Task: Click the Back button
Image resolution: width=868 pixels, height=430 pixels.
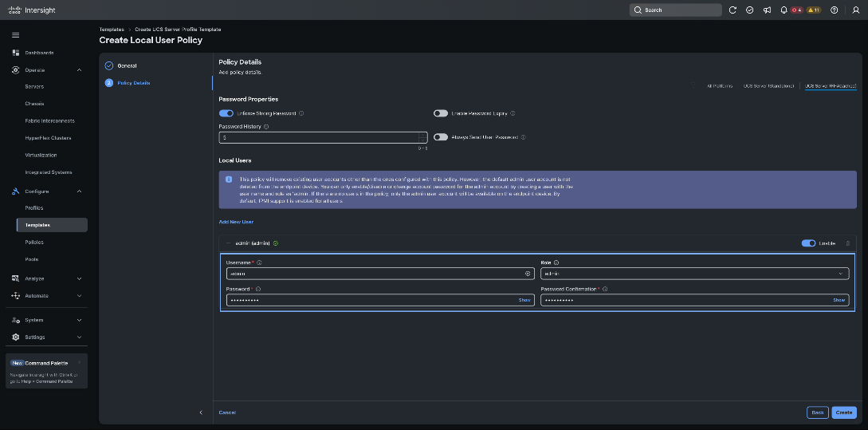Action: [818, 412]
